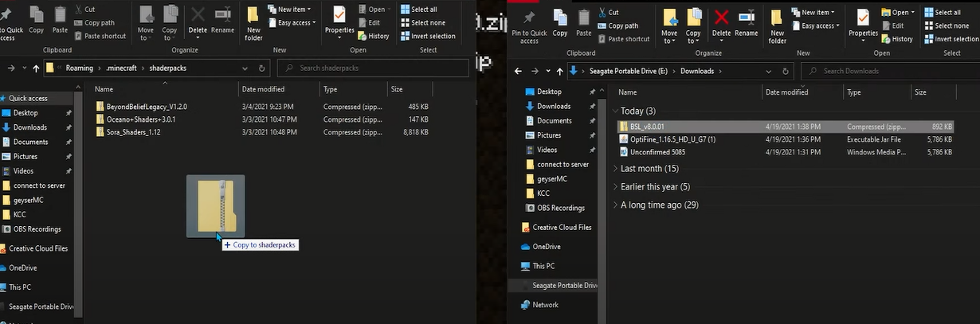This screenshot has height=324, width=980.
Task: Open Move to dropdown in Downloads window
Action: pyautogui.click(x=669, y=26)
